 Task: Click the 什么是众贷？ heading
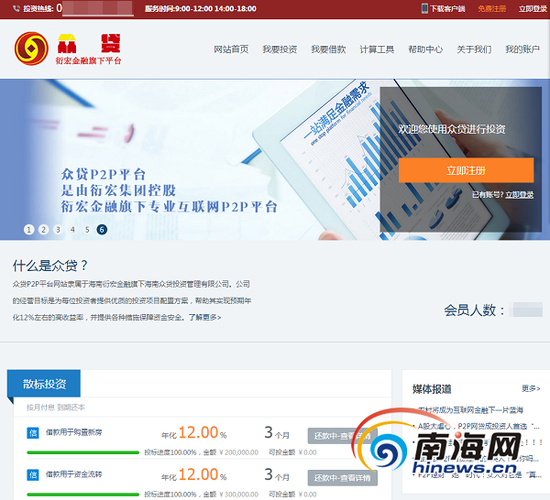point(50,266)
